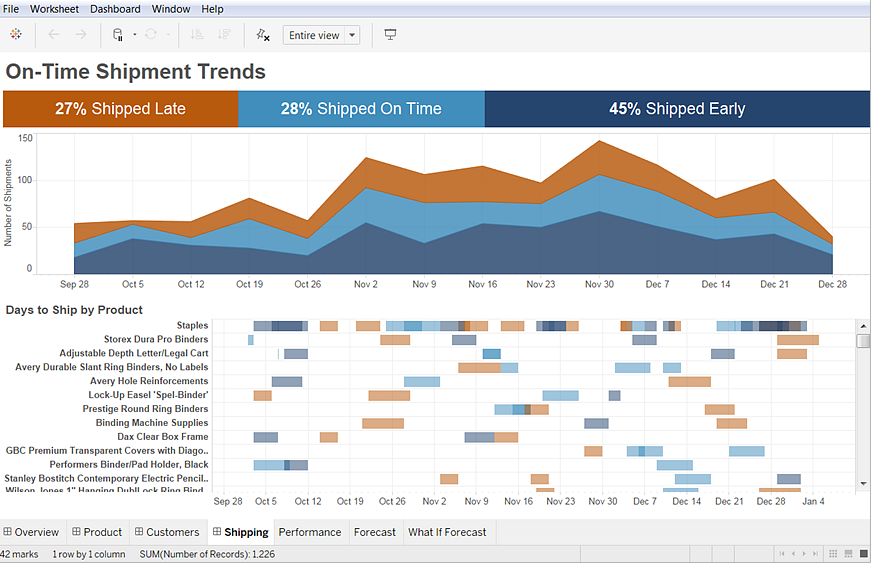Pause auto updates with the data source icon
871x563 pixels.
coord(118,35)
